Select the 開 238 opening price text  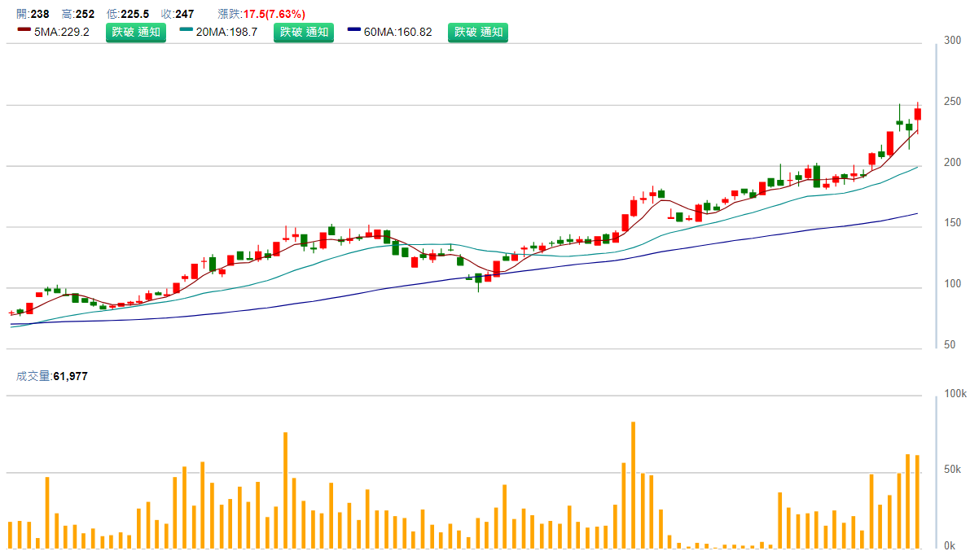click(x=33, y=14)
